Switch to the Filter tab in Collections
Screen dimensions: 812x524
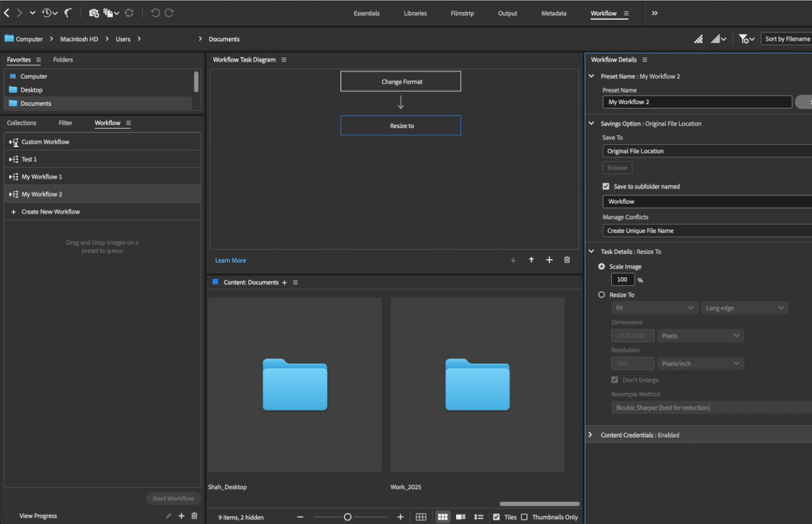65,122
